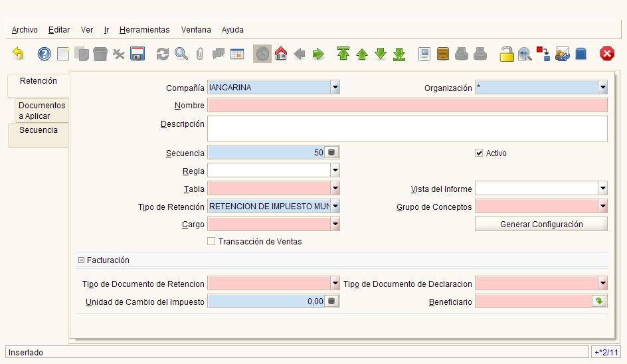Go to Next record green down arrow
The height and width of the screenshot is (364, 627).
click(x=381, y=54)
